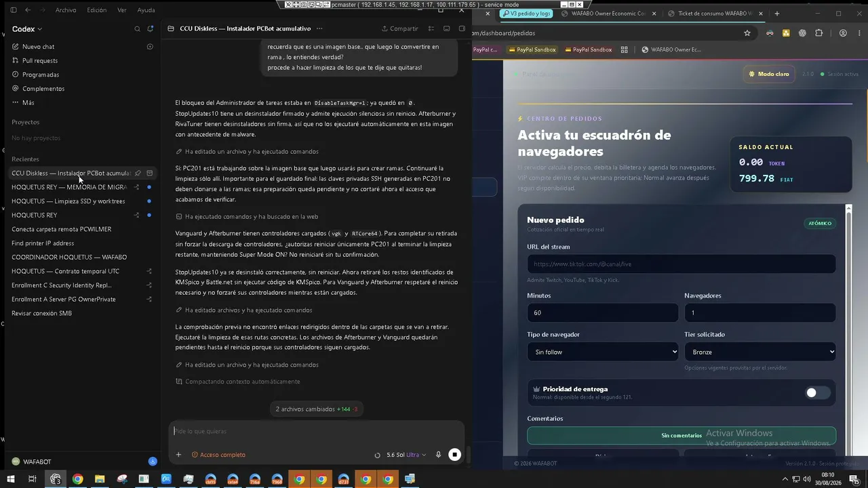Toggle the right side panel icon in chat header
Image resolution: width=868 pixels, height=488 pixels.
click(462, 28)
